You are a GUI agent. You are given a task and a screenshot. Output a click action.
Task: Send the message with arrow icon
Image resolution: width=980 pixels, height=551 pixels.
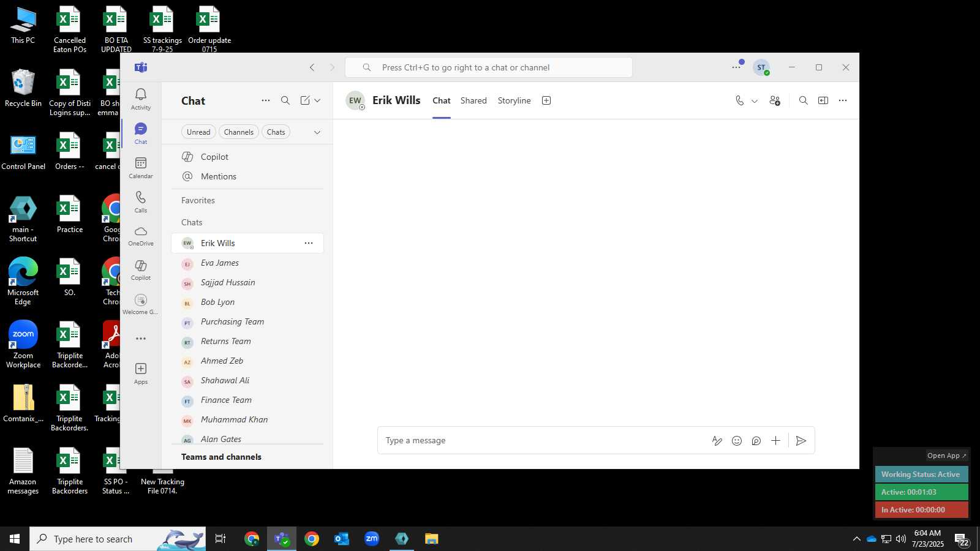801,441
